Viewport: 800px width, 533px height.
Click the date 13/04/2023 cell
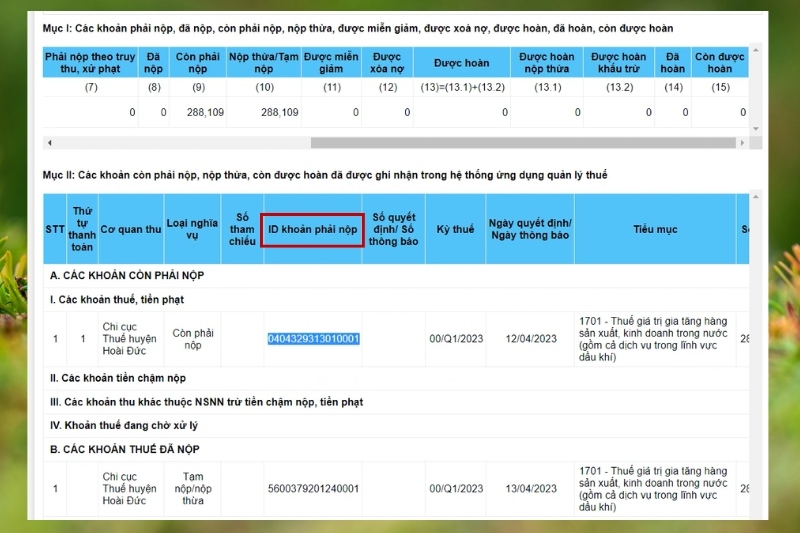tap(531, 489)
